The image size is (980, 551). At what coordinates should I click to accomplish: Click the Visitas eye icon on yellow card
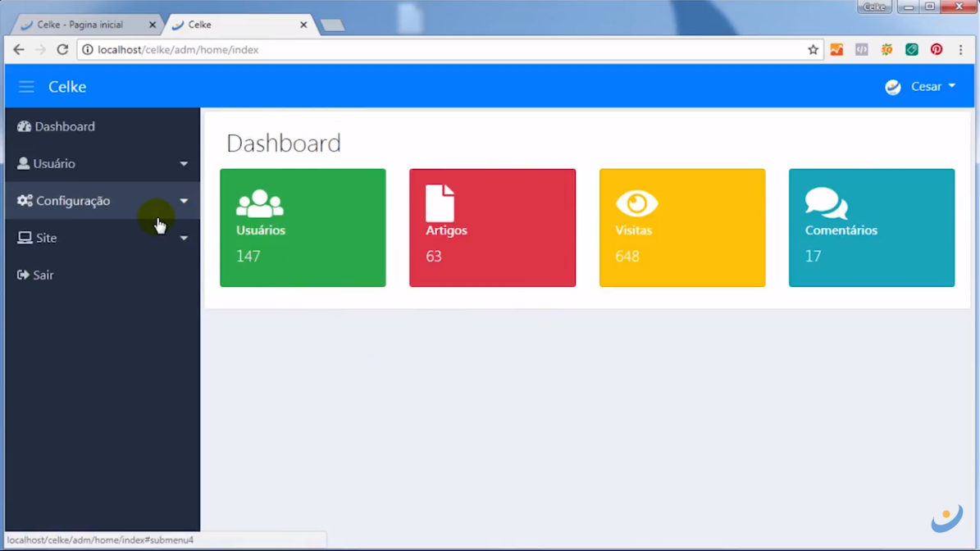tap(636, 203)
